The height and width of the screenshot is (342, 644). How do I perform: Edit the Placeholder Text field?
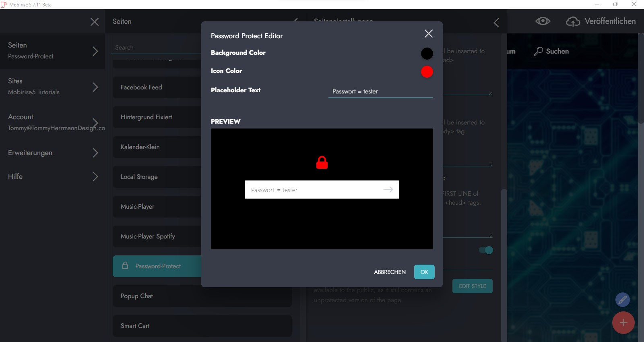pyautogui.click(x=380, y=91)
